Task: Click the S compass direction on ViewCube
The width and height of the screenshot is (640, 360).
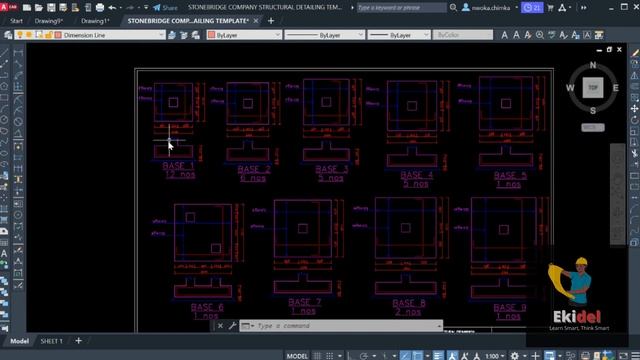Action: 593,110
